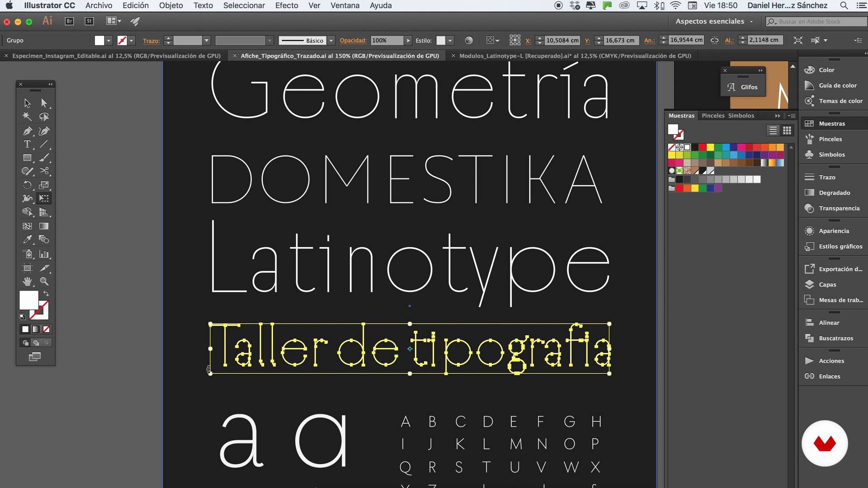Screen dimensions: 868x488
Task: Select the Rotate tool
Action: [x=27, y=185]
